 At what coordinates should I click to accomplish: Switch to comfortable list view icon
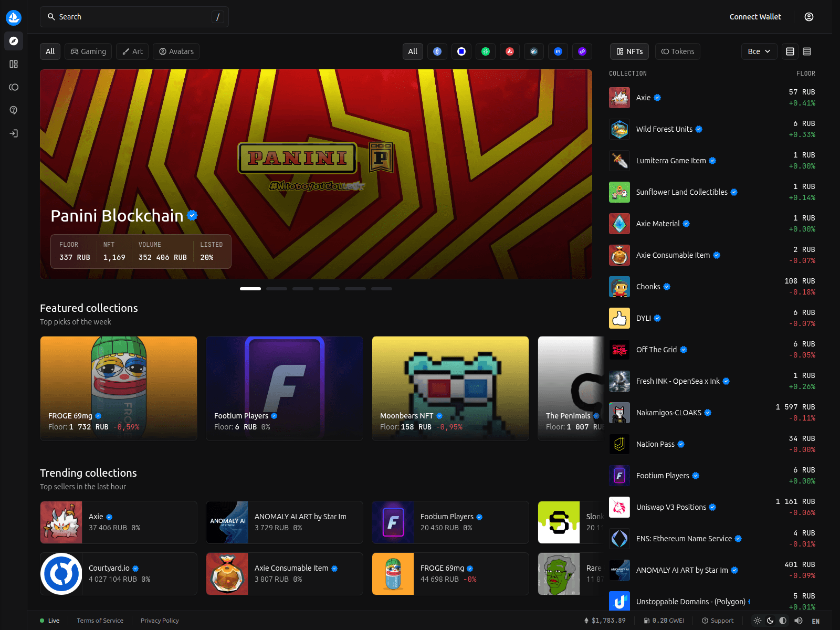790,51
